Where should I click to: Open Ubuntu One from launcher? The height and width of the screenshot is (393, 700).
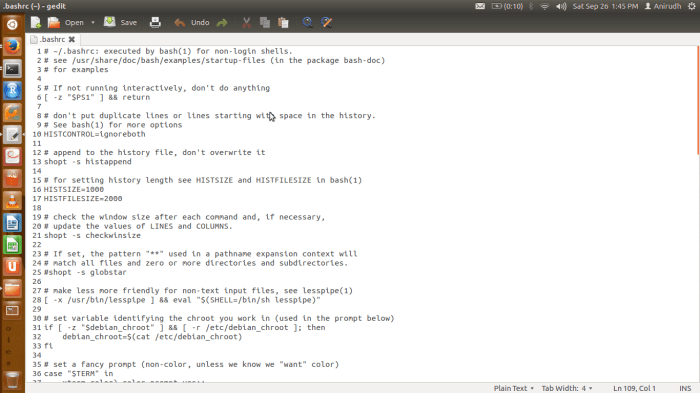point(12,267)
